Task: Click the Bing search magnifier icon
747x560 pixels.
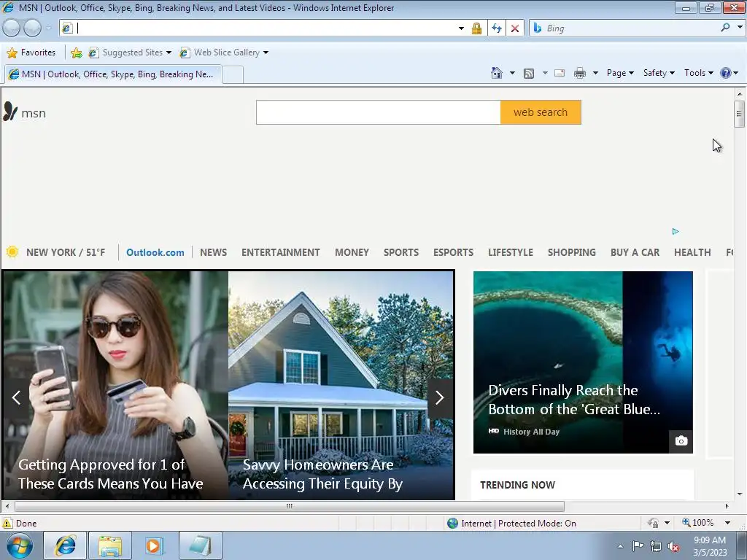Action: 726,28
